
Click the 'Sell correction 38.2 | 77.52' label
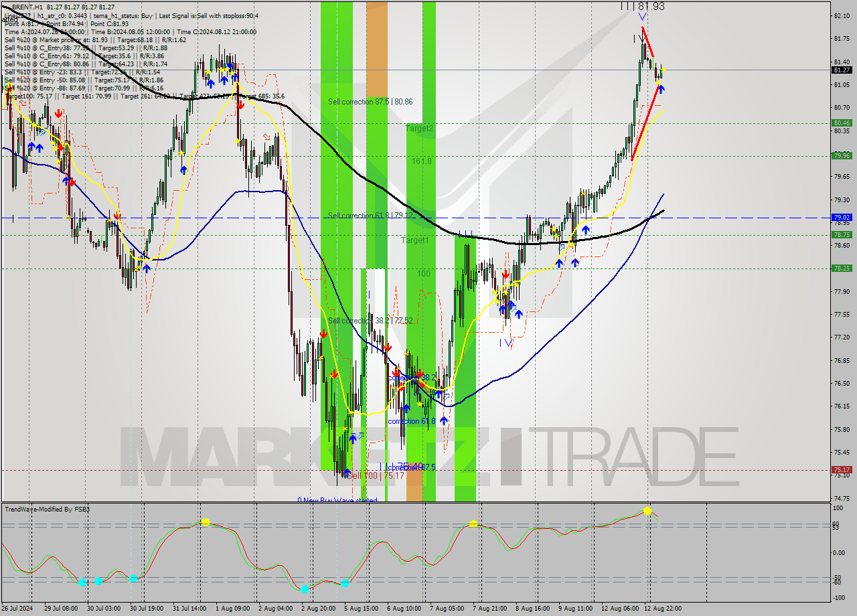pos(370,321)
